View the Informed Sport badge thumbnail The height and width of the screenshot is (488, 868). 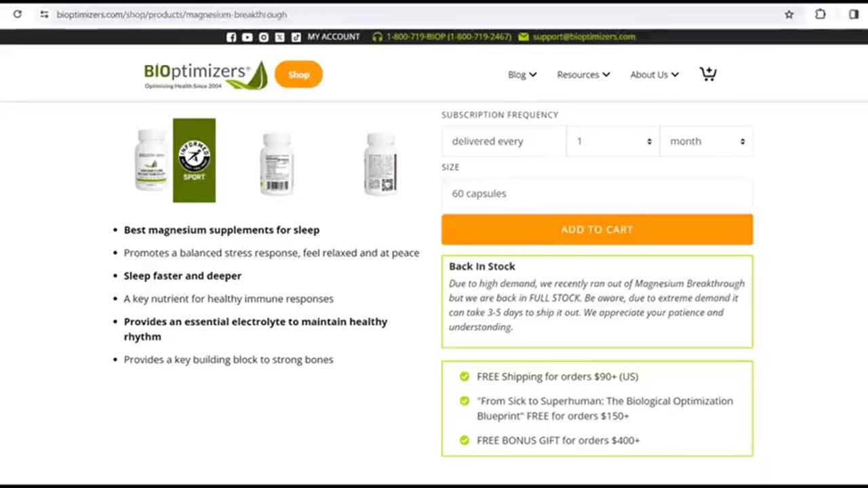pyautogui.click(x=194, y=161)
